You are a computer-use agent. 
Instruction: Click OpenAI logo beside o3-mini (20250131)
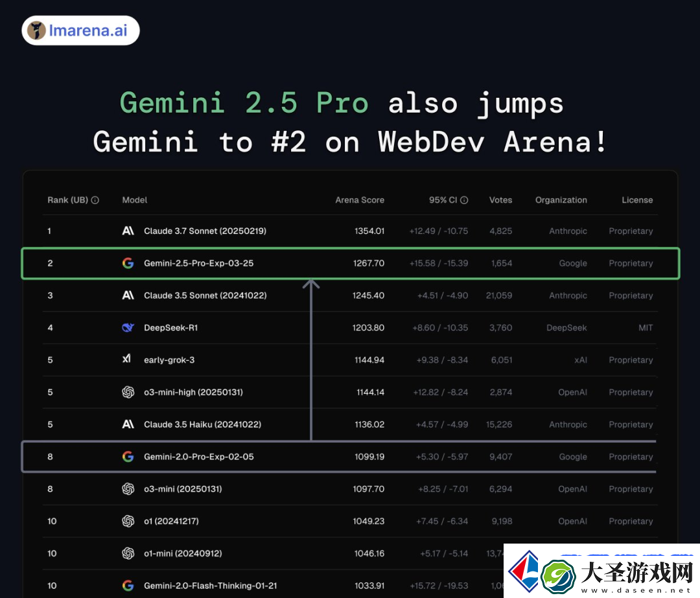click(x=128, y=489)
